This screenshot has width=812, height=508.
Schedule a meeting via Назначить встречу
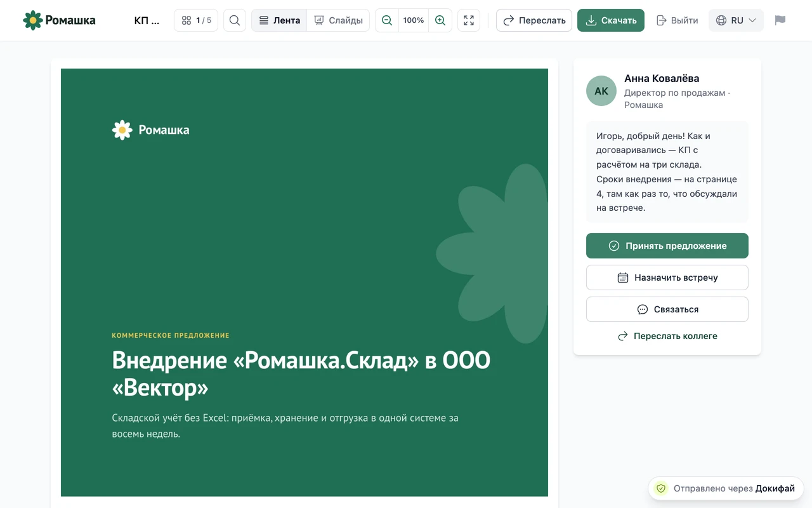coord(667,277)
